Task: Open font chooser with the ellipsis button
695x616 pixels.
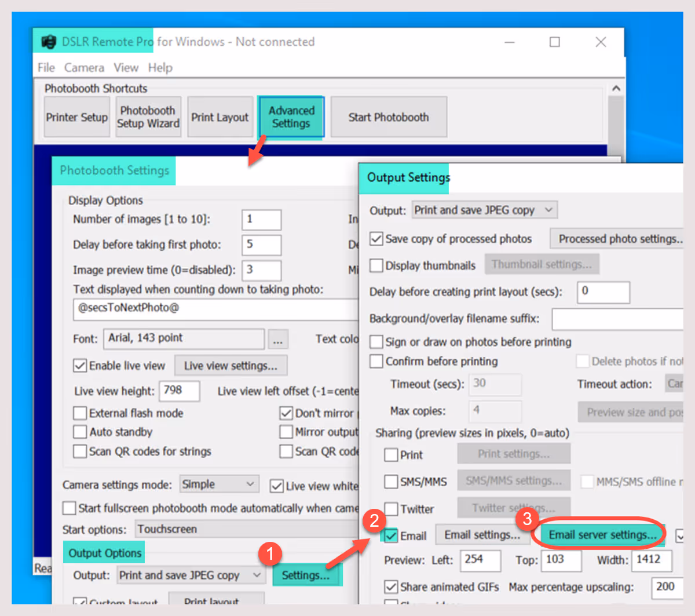Action: (278, 340)
